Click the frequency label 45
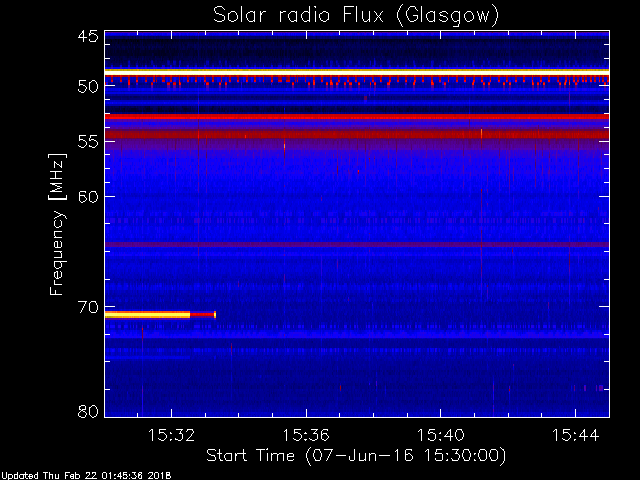The width and height of the screenshot is (640, 480). pyautogui.click(x=88, y=37)
